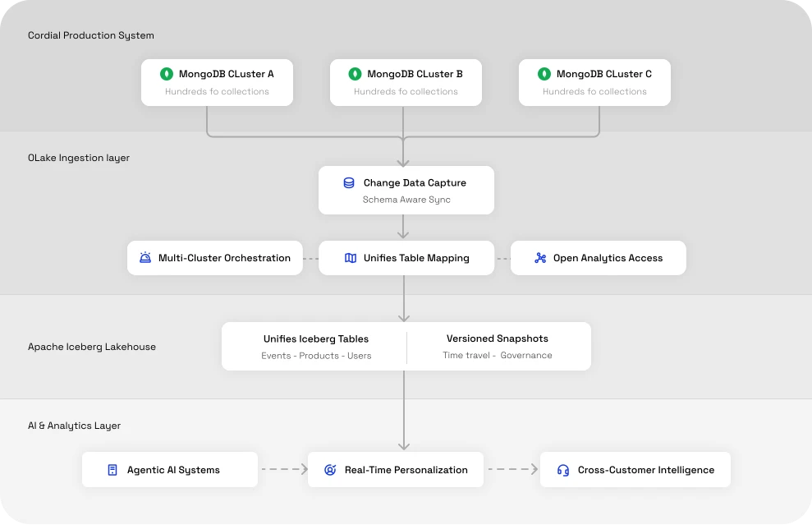Click the MongoDB Cluster B leaf icon
This screenshot has height=525, width=812.
point(355,74)
